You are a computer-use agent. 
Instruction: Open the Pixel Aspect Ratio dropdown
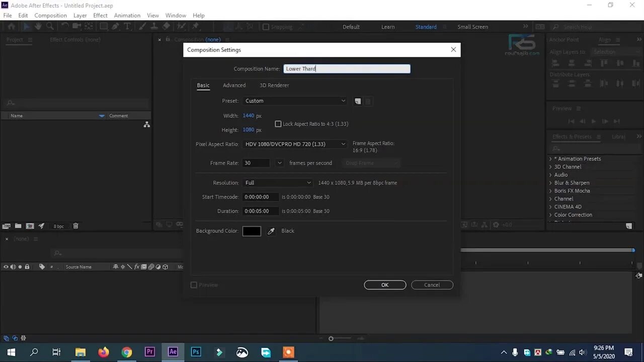coord(295,144)
